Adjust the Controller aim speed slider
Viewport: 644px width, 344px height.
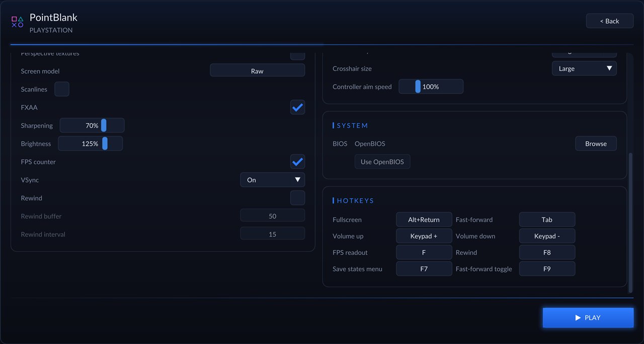tap(431, 87)
